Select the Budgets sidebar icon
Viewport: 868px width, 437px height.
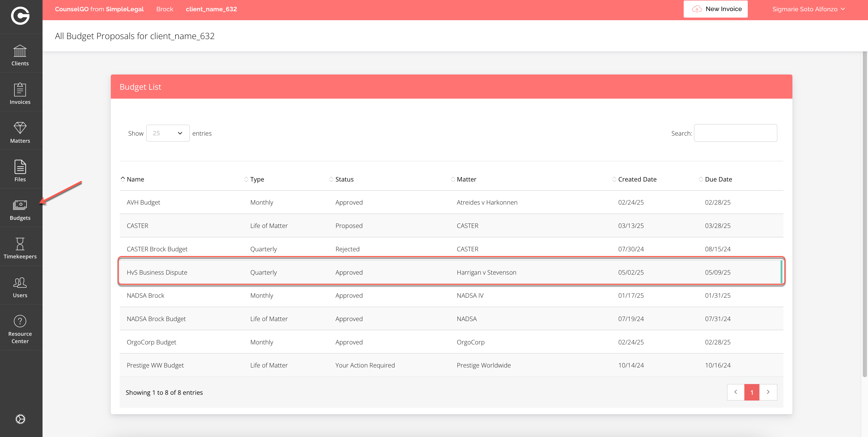click(20, 209)
